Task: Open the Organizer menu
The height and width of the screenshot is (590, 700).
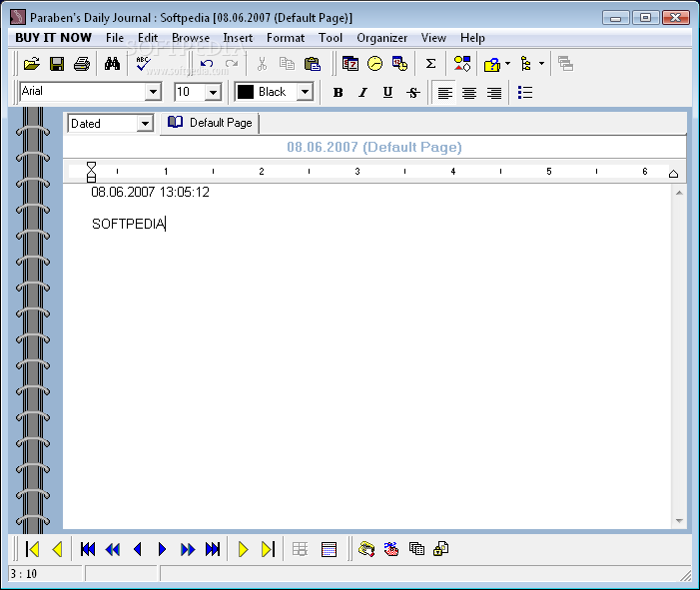Action: (382, 38)
